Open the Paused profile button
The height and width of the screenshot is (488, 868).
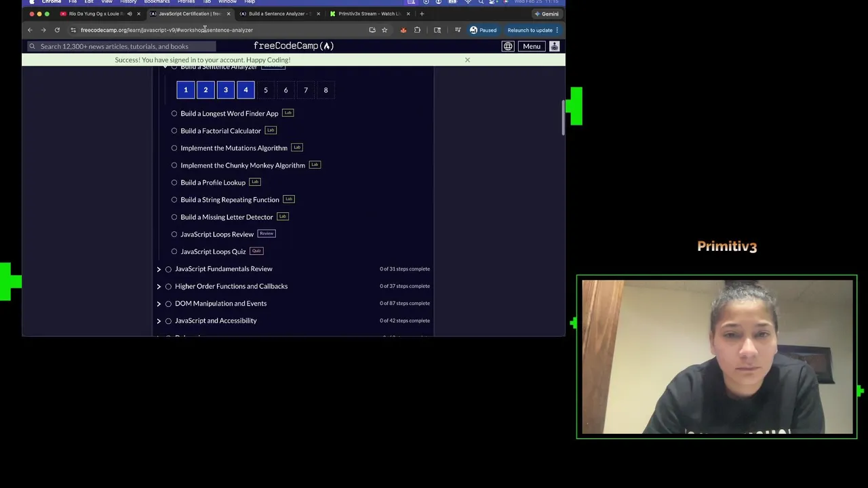click(484, 30)
